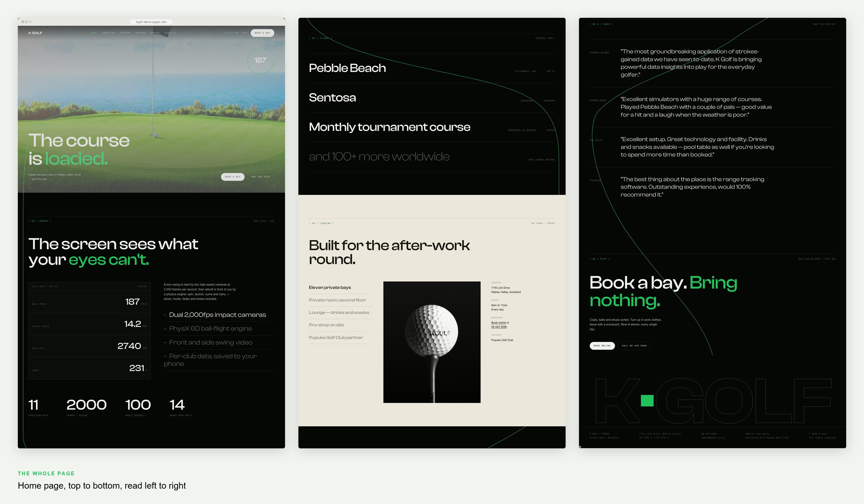864x504 pixels.
Task: Click the 'Excellent simulators' testimonial quote
Action: coord(696,107)
